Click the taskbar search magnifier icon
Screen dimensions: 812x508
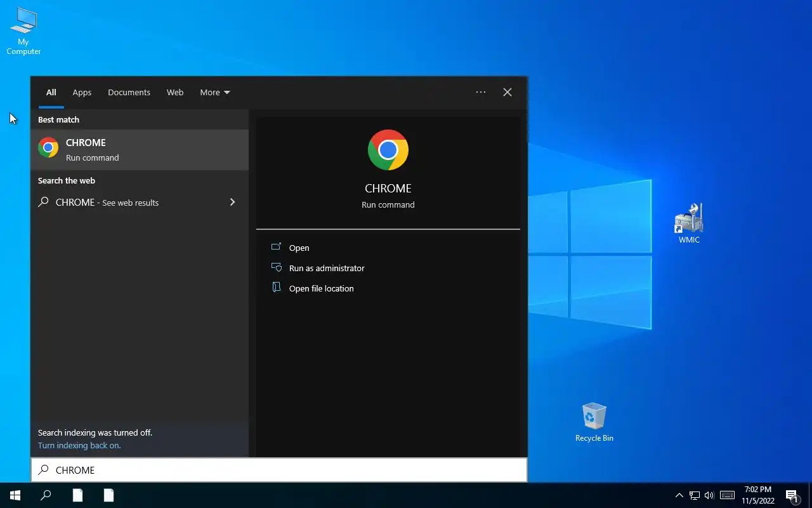click(46, 495)
